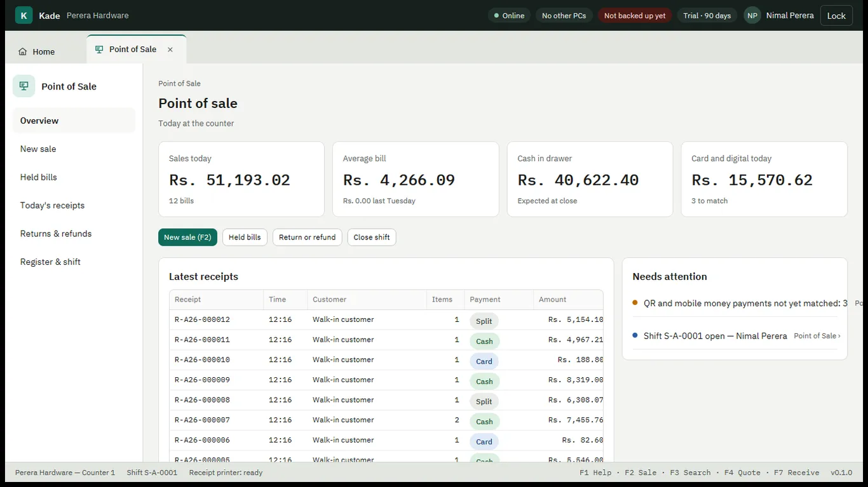Click the Nimal Perera user name

790,15
